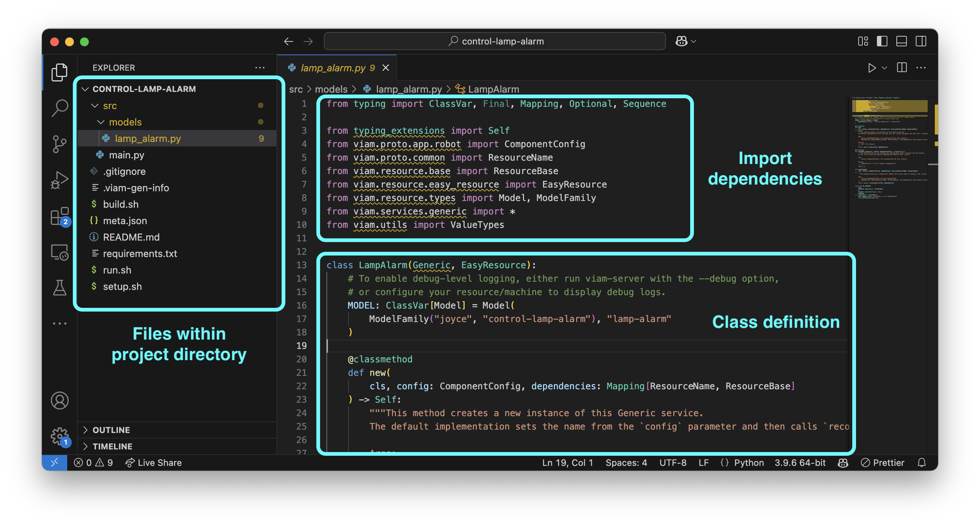Click the Prettier status item
This screenshot has width=980, height=526.
[883, 462]
